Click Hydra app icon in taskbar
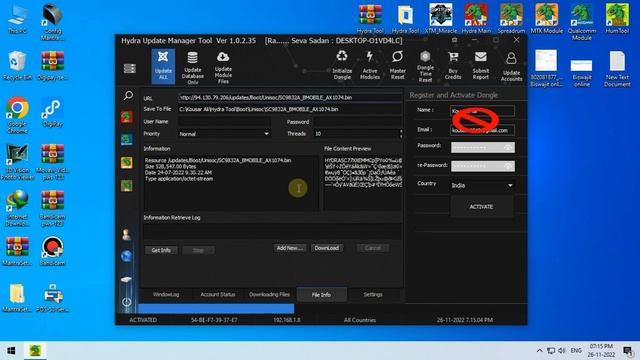This screenshot has width=640, height=360. pyautogui.click(x=35, y=351)
